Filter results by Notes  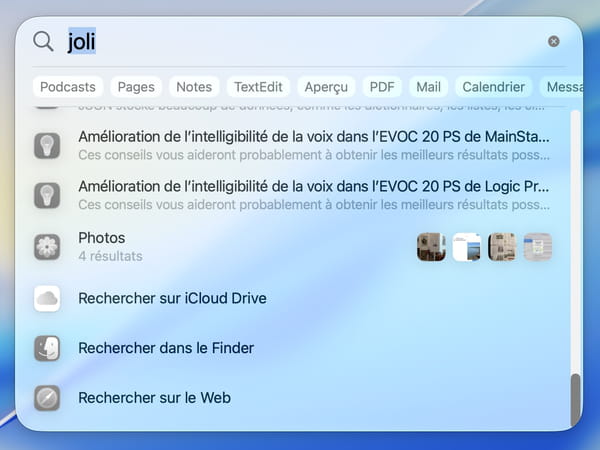(x=193, y=87)
